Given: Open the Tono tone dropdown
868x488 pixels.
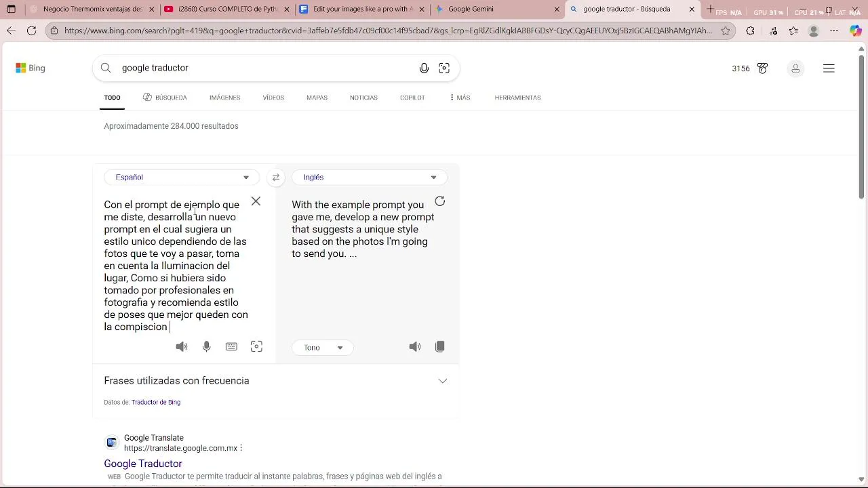Looking at the screenshot, I should click(323, 348).
